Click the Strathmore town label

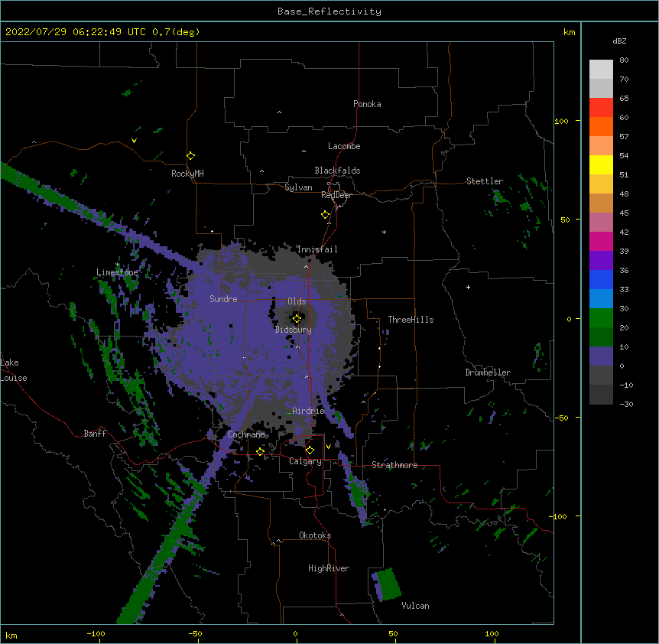[x=394, y=465]
